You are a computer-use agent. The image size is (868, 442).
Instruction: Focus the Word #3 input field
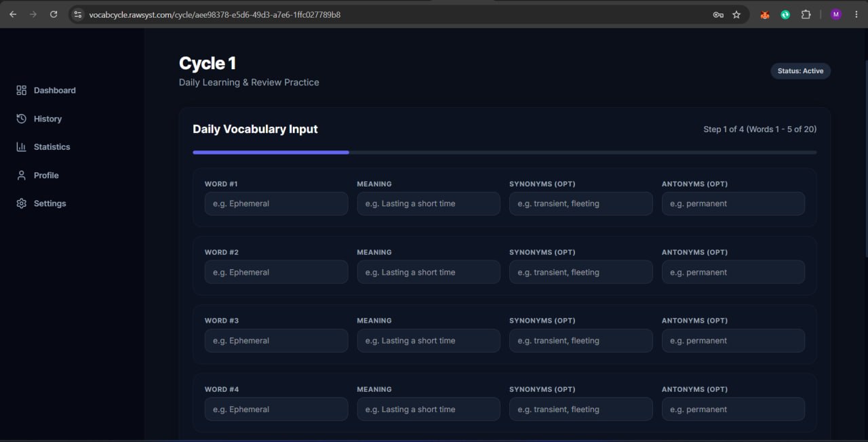[x=276, y=340]
